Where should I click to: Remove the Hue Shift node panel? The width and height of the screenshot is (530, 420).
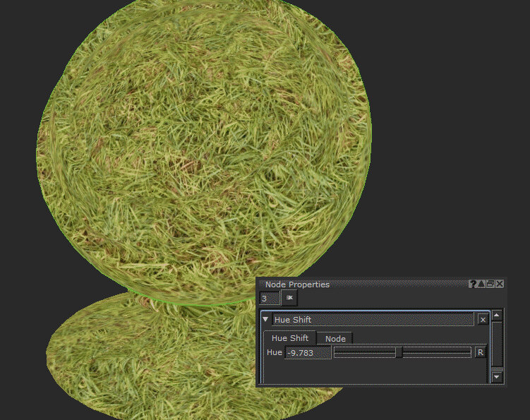click(x=483, y=320)
